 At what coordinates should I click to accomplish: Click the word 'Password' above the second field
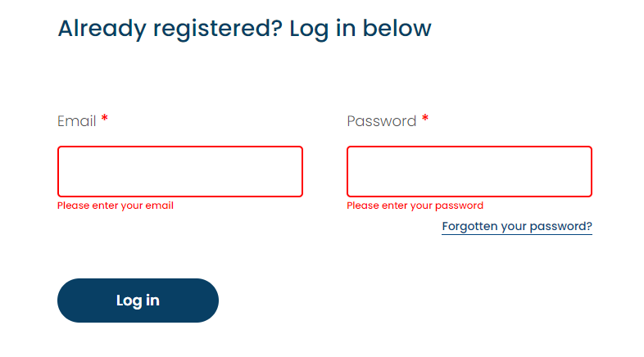(x=382, y=121)
